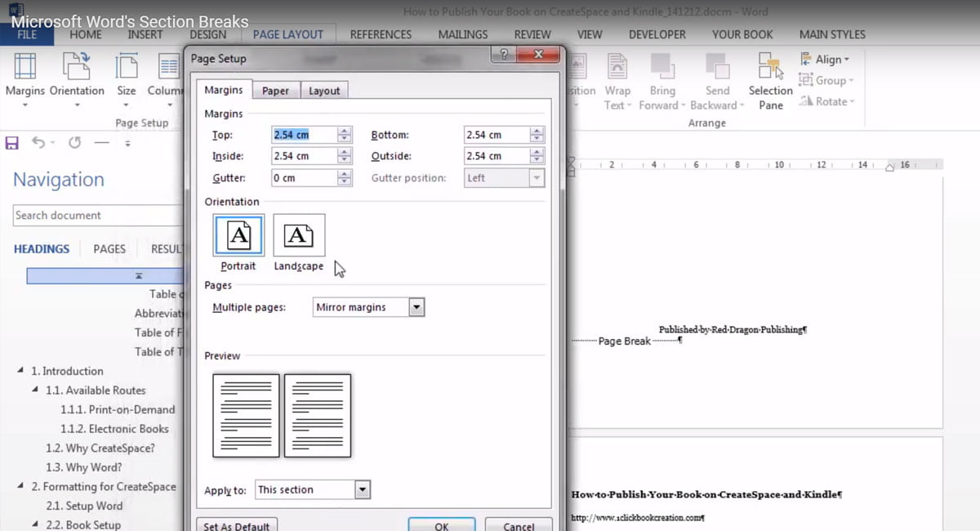Collapse the 1.1. Available Routes heading

coord(35,390)
